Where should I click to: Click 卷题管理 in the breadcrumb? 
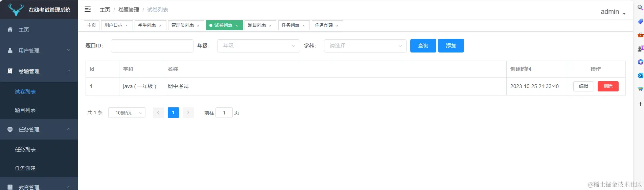coord(129,10)
